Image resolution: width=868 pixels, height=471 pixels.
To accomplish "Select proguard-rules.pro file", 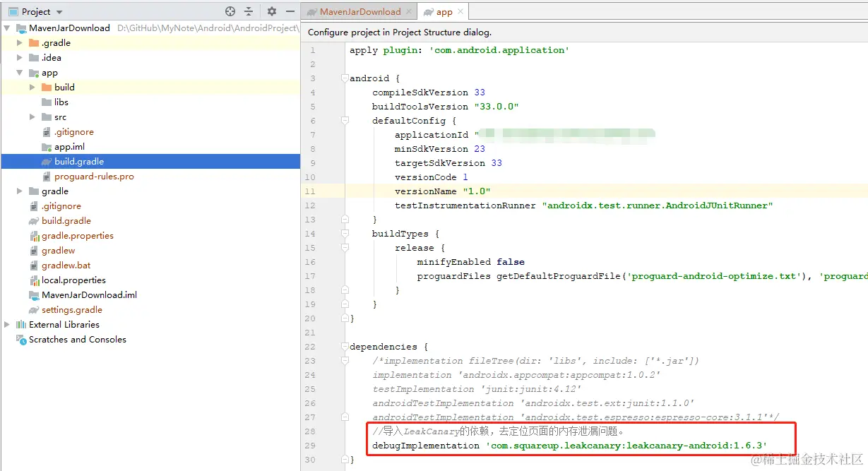I will pos(94,177).
